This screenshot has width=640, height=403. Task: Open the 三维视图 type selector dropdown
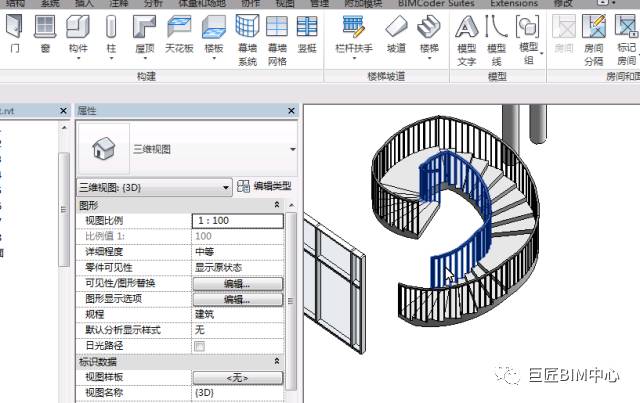[293, 149]
